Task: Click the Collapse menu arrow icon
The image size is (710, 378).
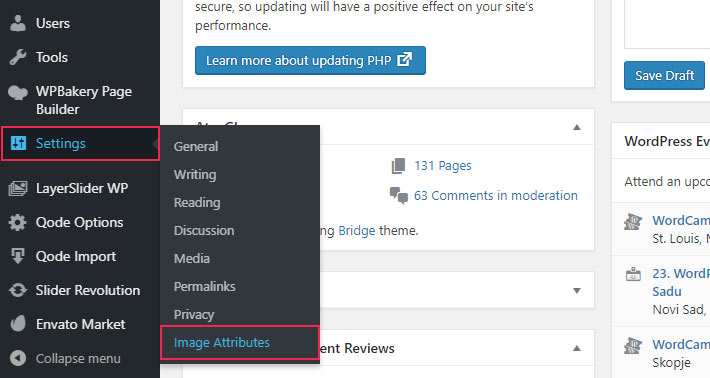Action: 18,358
